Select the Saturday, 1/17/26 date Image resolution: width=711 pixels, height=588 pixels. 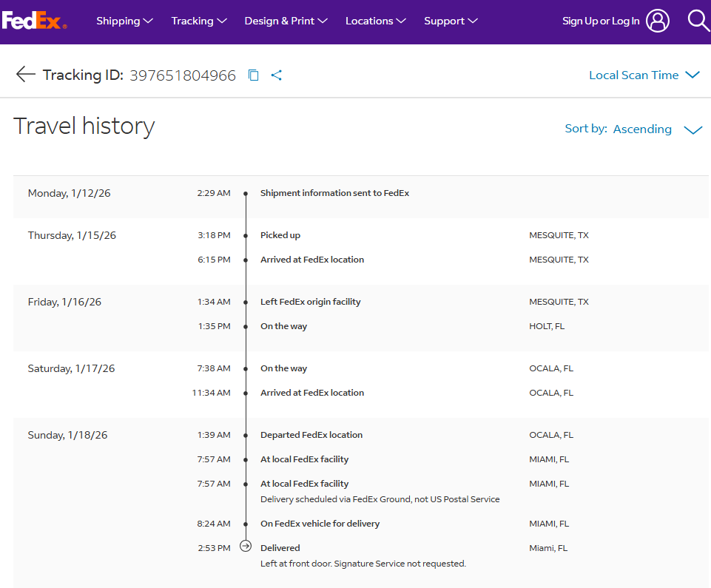[x=71, y=368]
